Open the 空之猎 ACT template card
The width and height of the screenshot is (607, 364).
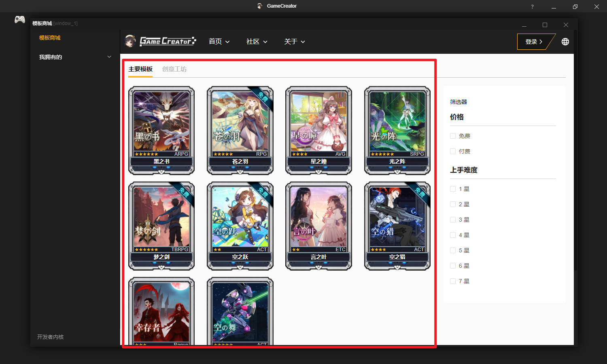[397, 226]
